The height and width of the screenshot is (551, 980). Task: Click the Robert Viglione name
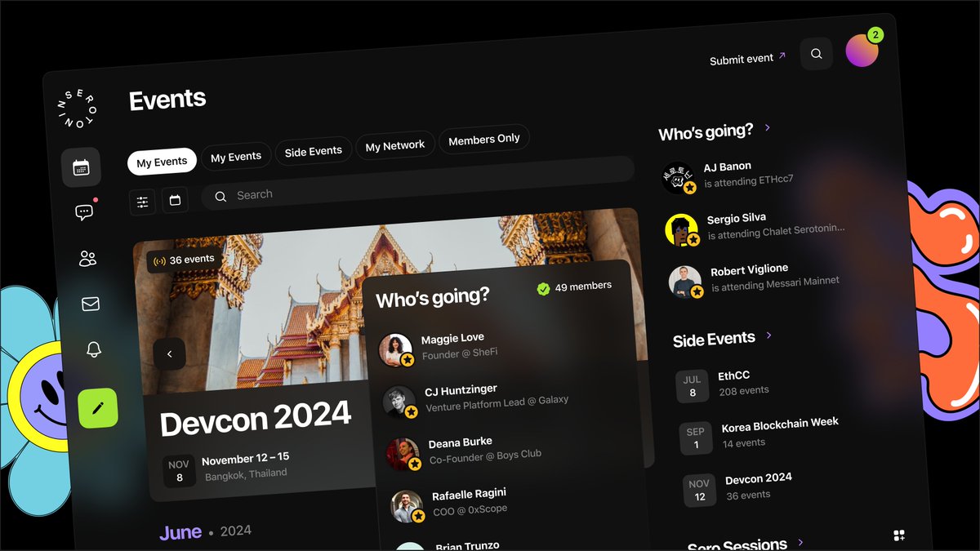point(749,271)
